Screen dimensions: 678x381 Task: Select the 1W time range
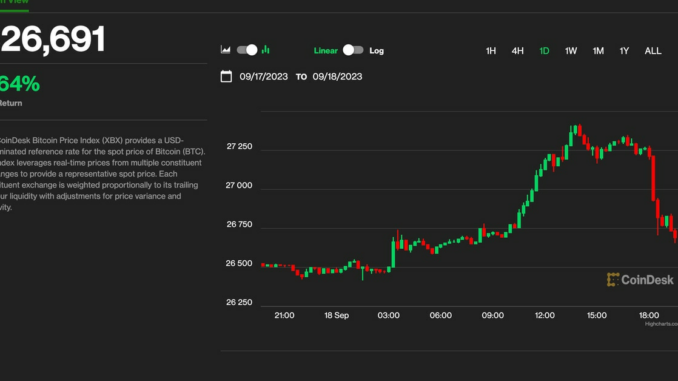[571, 51]
